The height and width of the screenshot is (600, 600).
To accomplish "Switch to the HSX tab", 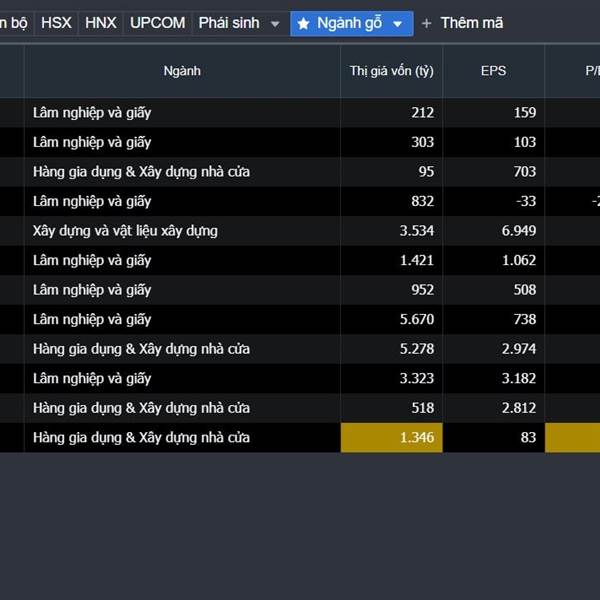I will (x=56, y=23).
